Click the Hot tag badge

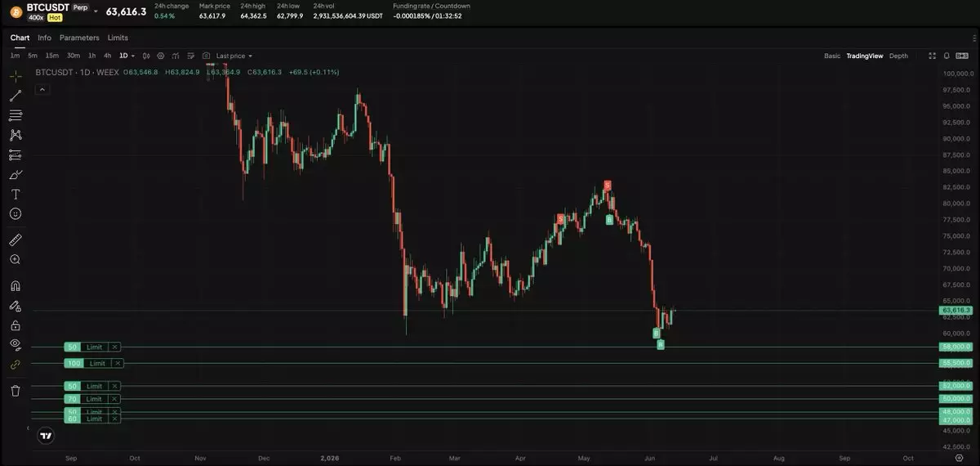tap(56, 17)
